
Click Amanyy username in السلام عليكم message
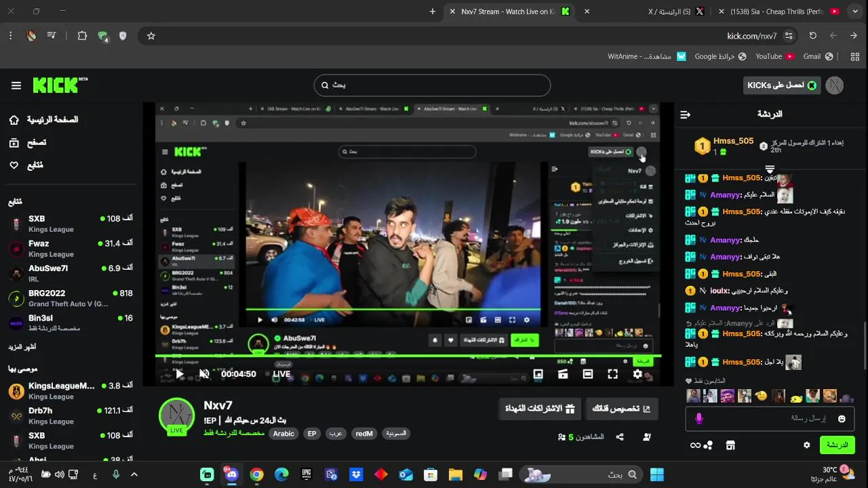pos(725,195)
